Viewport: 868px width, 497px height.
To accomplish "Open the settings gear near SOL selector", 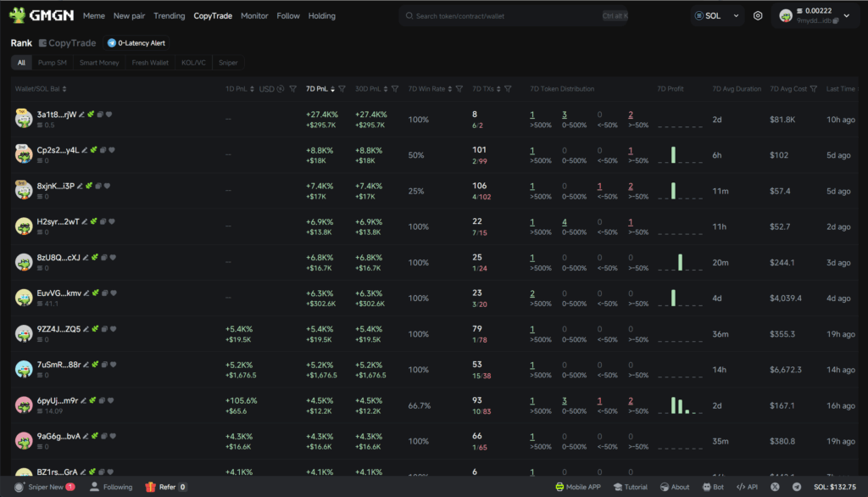I will click(x=759, y=15).
